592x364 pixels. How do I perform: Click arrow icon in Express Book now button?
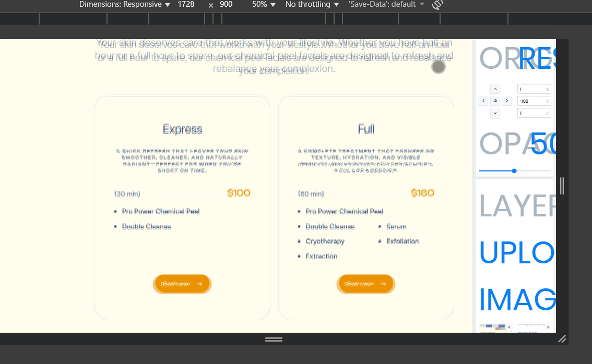click(x=199, y=284)
